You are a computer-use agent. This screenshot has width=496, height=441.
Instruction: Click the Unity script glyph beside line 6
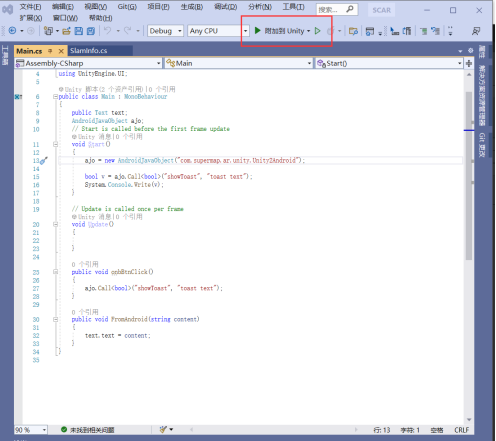point(18,97)
